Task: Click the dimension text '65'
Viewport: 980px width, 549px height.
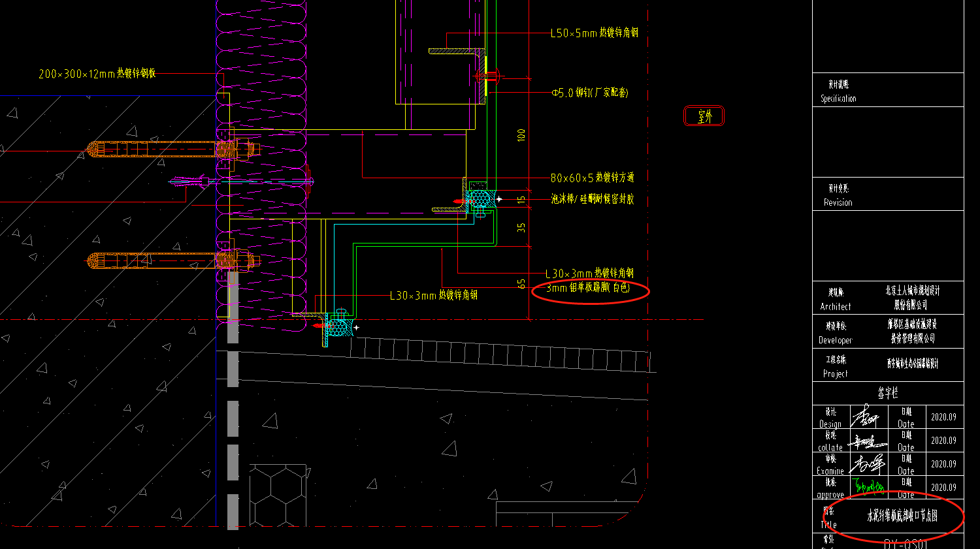Action: [x=521, y=284]
